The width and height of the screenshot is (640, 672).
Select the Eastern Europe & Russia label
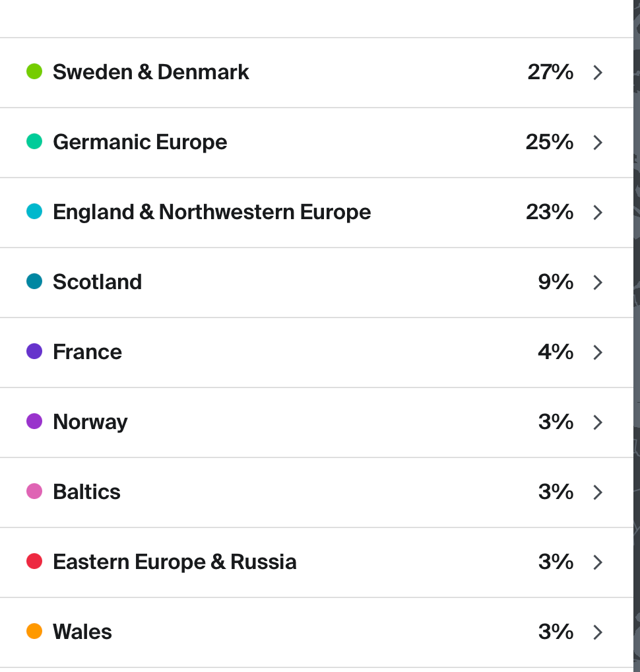click(174, 562)
